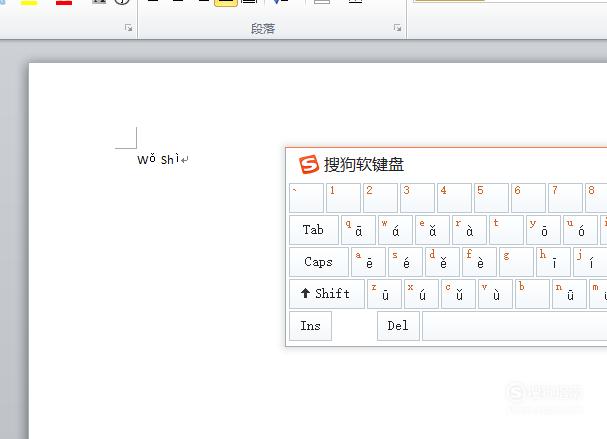Insert à using the r key
The height and width of the screenshot is (439, 607).
[469, 230]
